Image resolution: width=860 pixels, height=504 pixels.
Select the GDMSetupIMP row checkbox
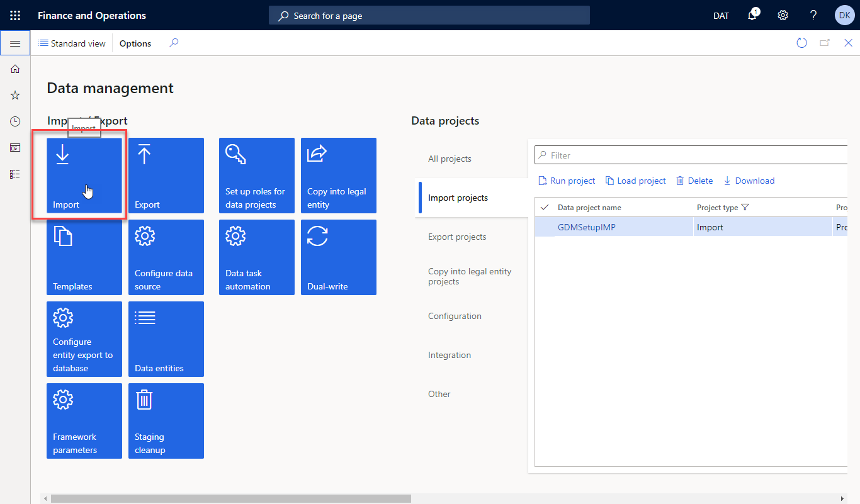(545, 227)
